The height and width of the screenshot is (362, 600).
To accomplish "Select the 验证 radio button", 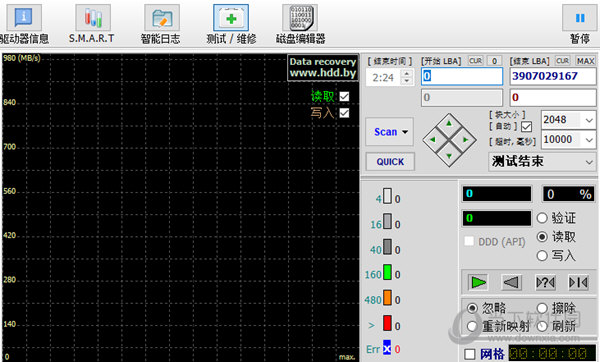I will point(542,218).
